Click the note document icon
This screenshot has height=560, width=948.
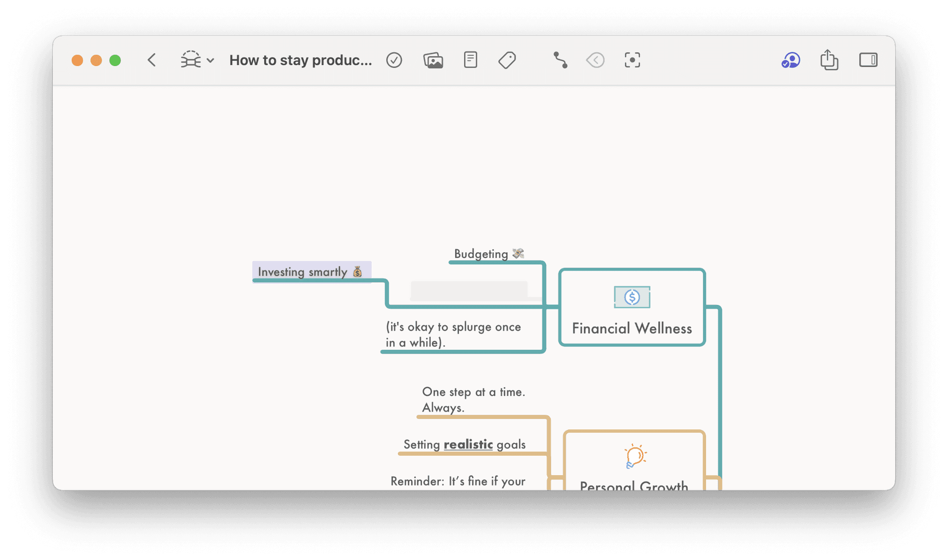[x=470, y=60]
